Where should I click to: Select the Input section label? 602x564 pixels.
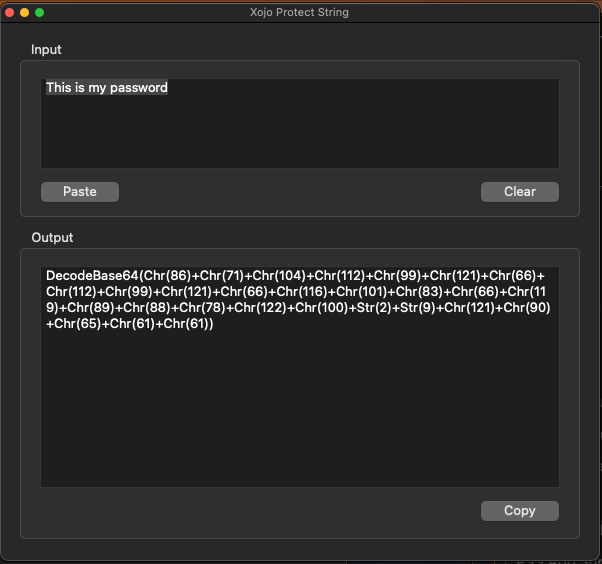(46, 50)
